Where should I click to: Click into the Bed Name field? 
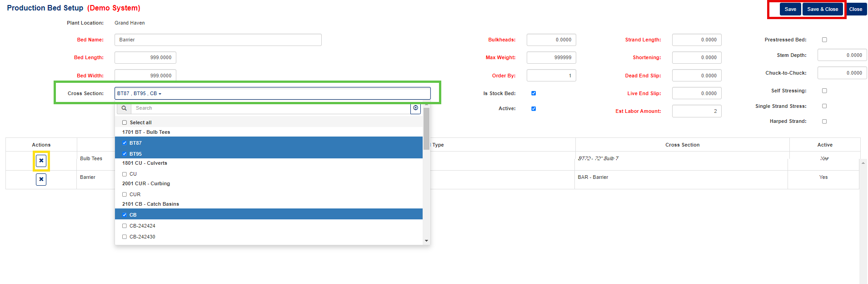click(x=218, y=40)
